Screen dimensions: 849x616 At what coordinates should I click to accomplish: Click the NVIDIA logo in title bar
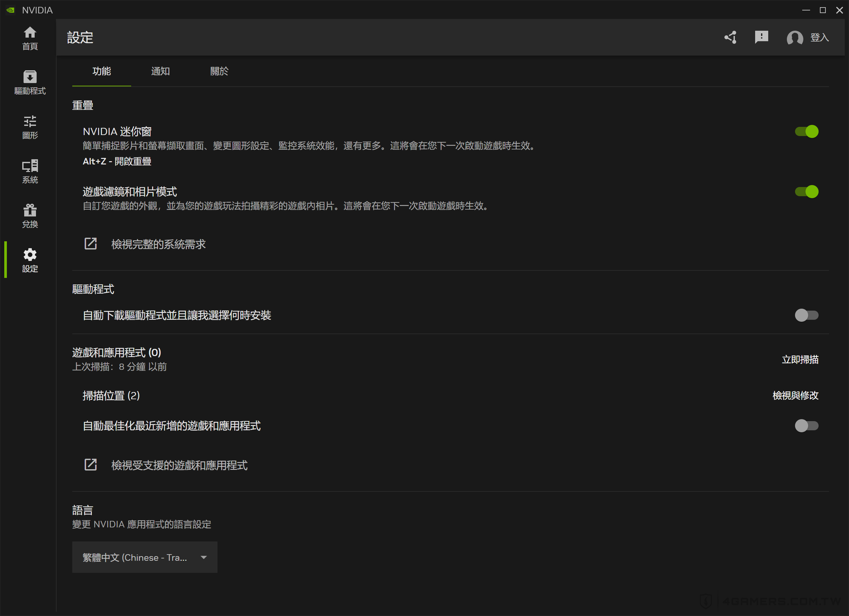pyautogui.click(x=10, y=10)
